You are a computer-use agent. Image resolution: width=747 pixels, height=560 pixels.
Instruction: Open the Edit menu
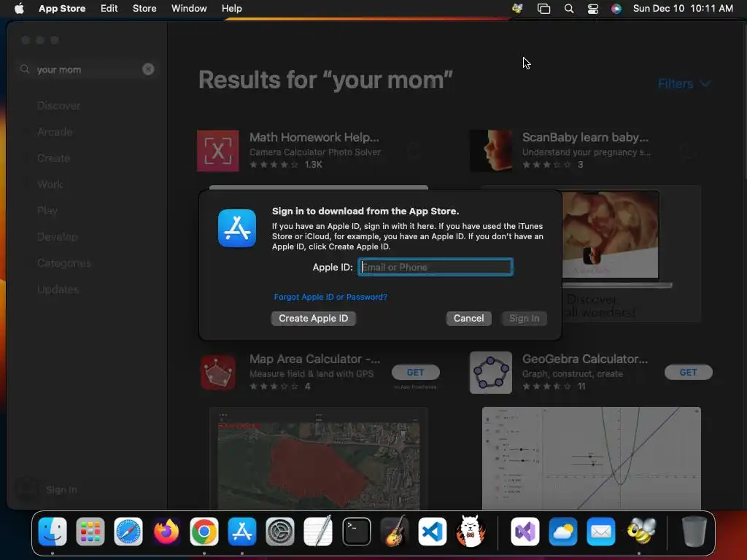pyautogui.click(x=109, y=8)
